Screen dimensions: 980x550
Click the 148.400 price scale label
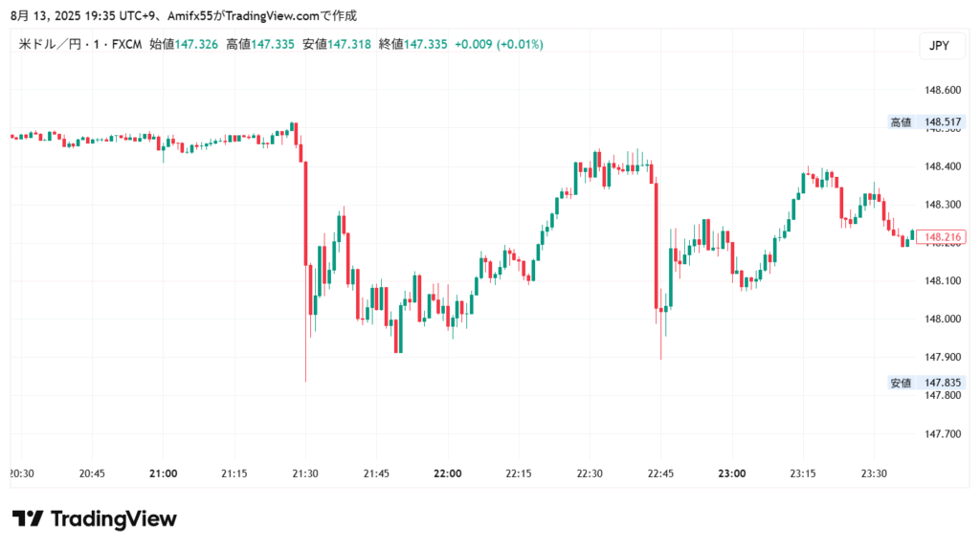tap(942, 166)
